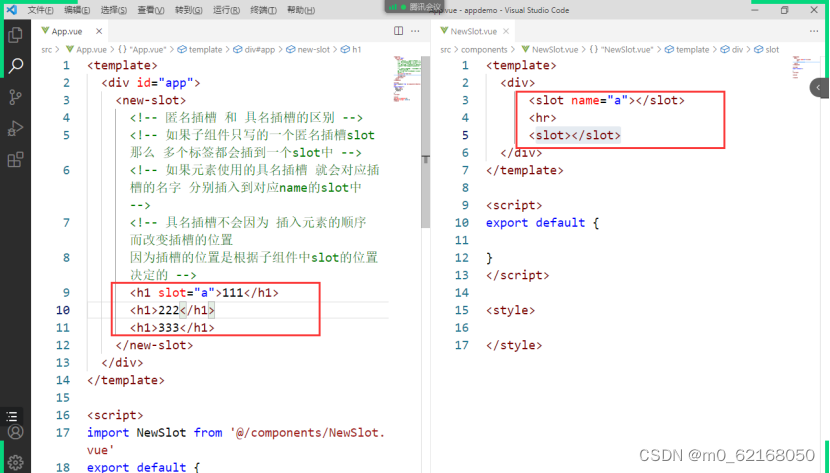The height and width of the screenshot is (473, 830).
Task: Open the Explorer view in activity bar
Action: (15, 35)
